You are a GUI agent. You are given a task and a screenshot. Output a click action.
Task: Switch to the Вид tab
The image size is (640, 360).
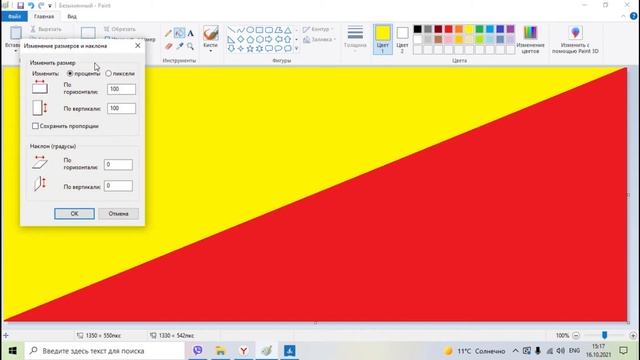click(x=72, y=16)
